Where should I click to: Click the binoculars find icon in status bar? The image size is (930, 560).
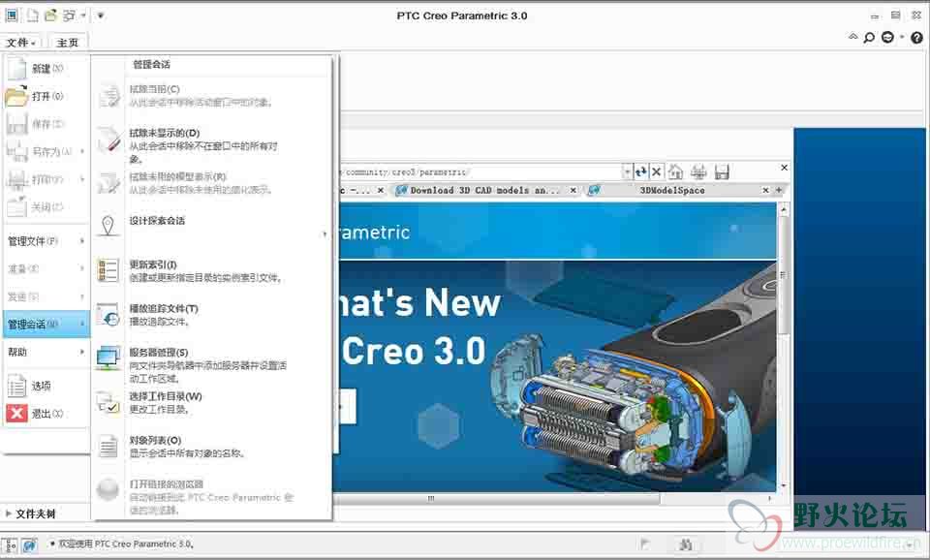pos(685,544)
